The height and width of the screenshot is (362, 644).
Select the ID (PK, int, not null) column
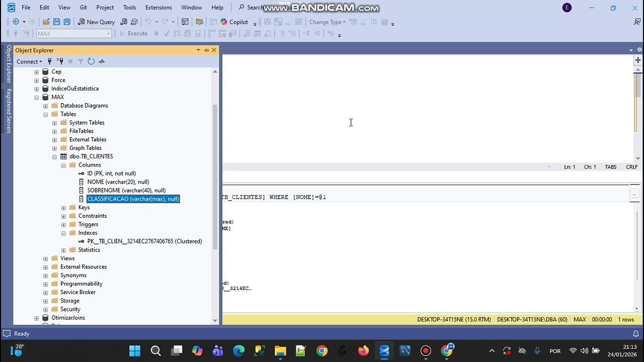click(111, 173)
